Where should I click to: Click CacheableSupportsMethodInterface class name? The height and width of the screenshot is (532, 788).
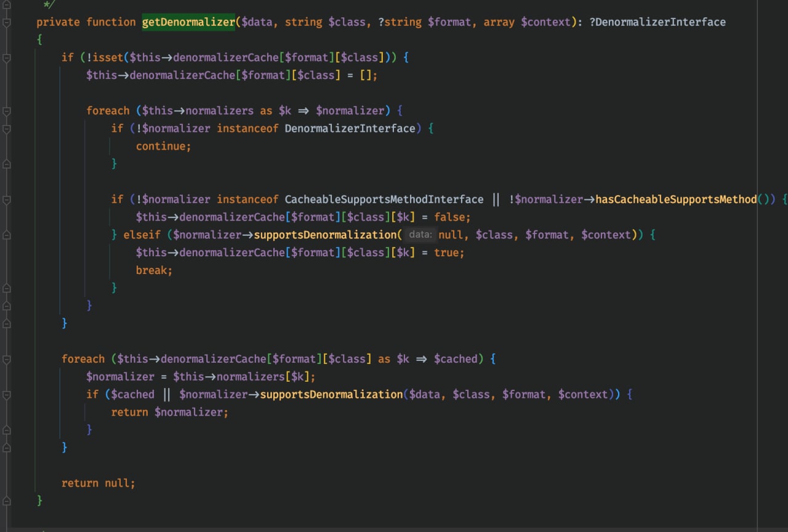click(384, 199)
